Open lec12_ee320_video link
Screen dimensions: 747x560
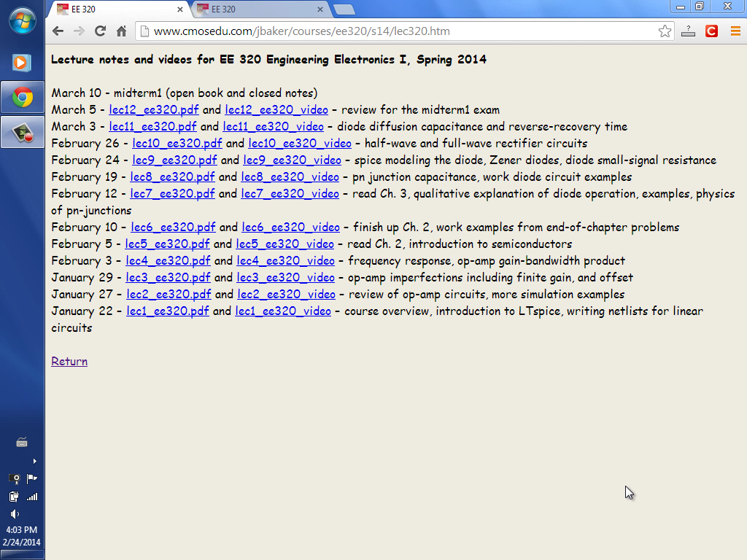[276, 110]
